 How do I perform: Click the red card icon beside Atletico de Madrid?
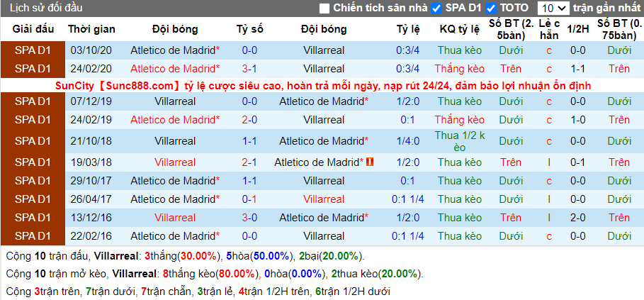370,162
